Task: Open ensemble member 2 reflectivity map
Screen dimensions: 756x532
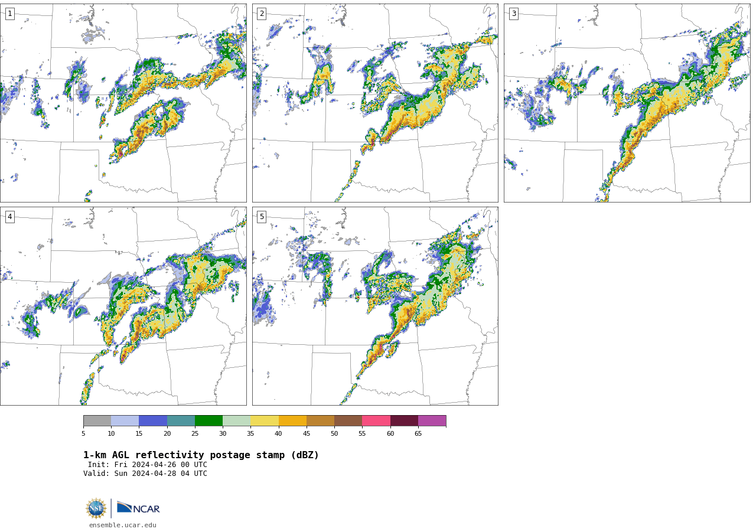Action: pos(375,103)
